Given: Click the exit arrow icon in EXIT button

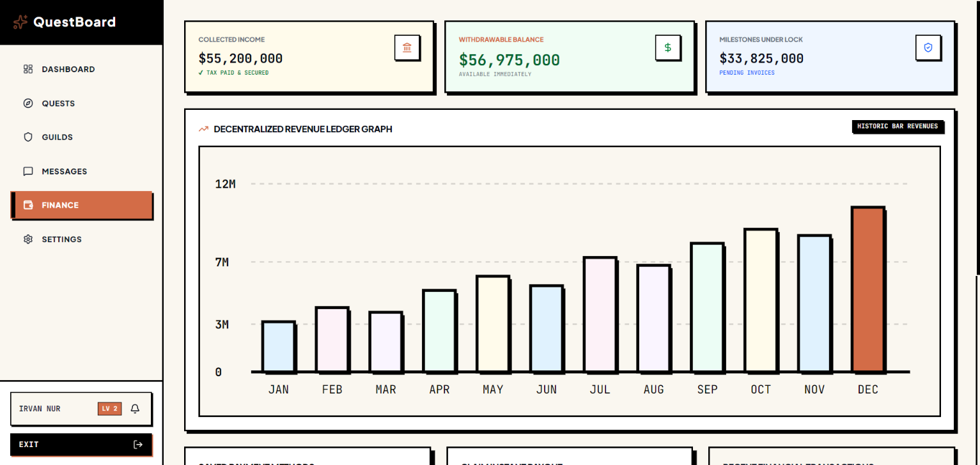Looking at the screenshot, I should (x=137, y=445).
